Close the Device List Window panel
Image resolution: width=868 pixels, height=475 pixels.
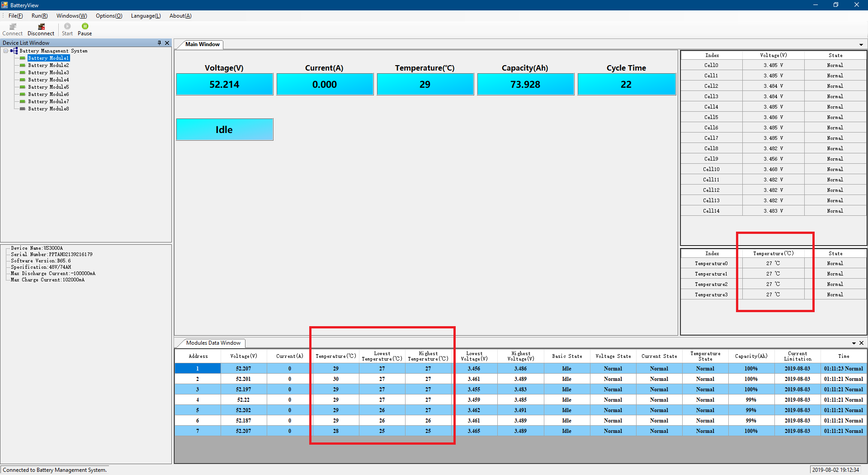point(167,43)
